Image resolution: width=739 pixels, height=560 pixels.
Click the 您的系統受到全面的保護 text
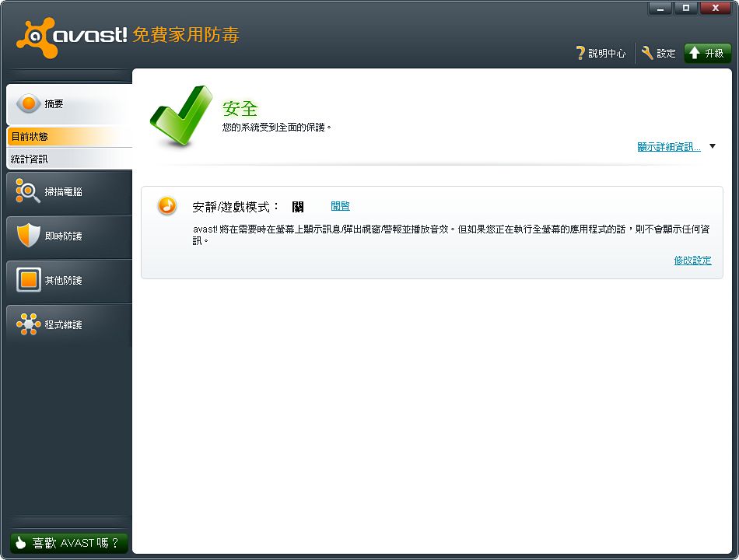coord(277,128)
